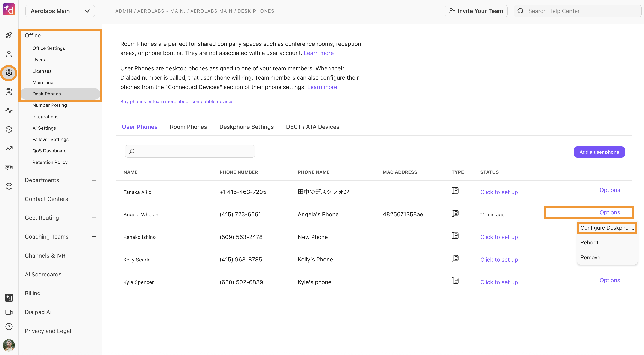The image size is (644, 355).
Task: Click the desk phone type icon for Tanaka Aiko
Action: pyautogui.click(x=455, y=191)
